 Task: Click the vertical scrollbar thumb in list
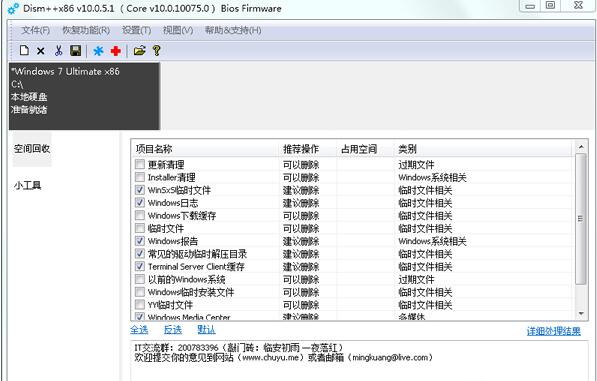581,219
